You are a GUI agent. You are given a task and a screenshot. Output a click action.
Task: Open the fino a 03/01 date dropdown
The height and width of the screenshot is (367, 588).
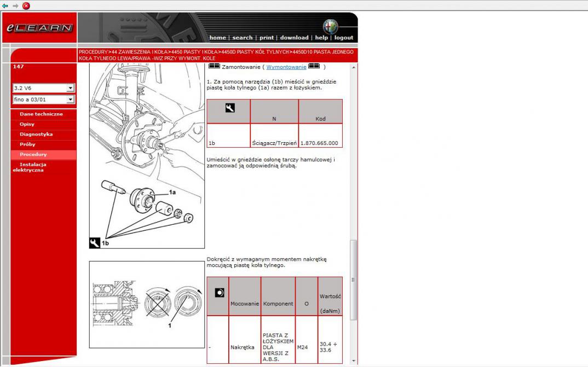coord(44,99)
